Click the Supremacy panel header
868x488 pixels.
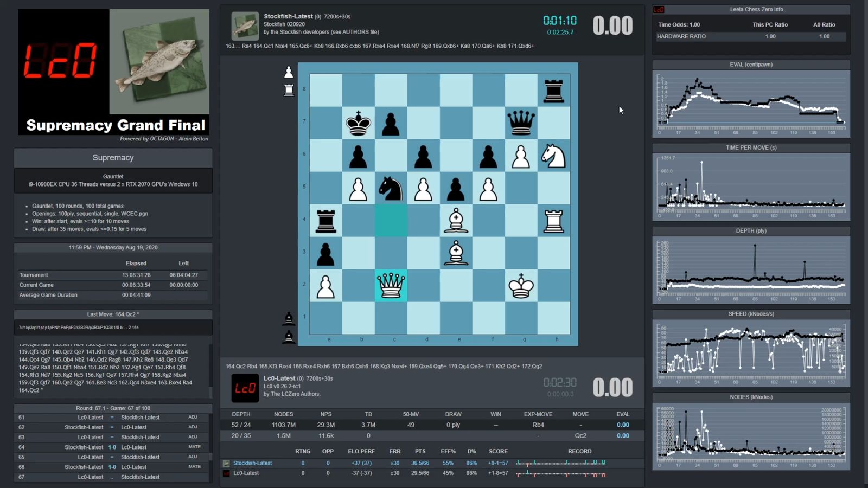pos(113,158)
